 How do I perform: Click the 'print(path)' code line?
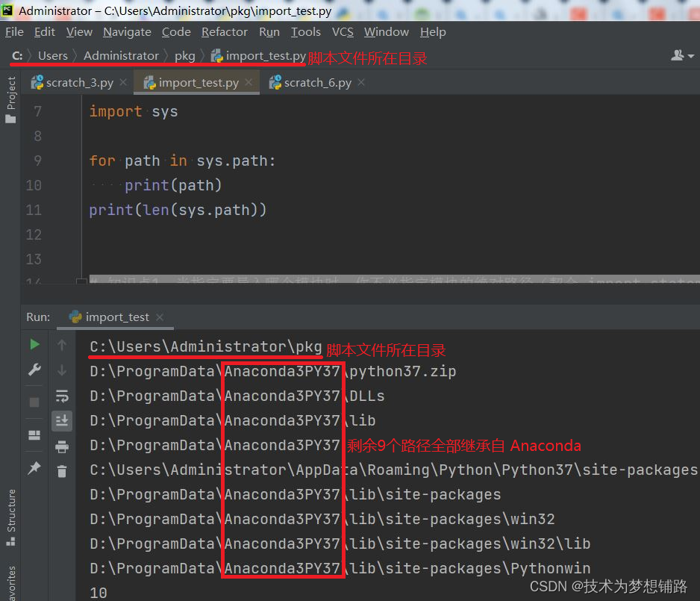click(173, 185)
